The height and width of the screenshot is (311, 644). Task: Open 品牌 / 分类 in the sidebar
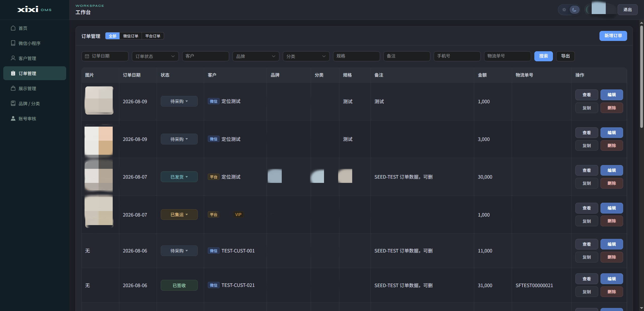(35, 103)
